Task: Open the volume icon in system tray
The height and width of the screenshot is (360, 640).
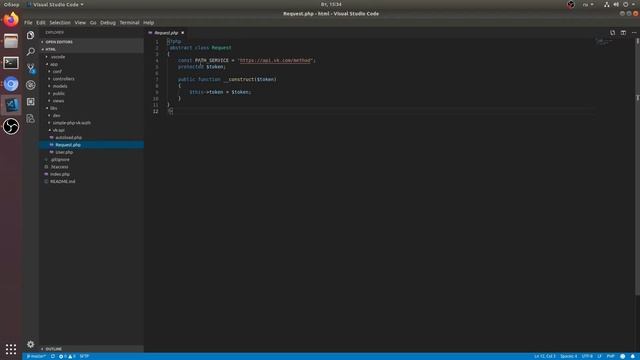Action: (616, 4)
